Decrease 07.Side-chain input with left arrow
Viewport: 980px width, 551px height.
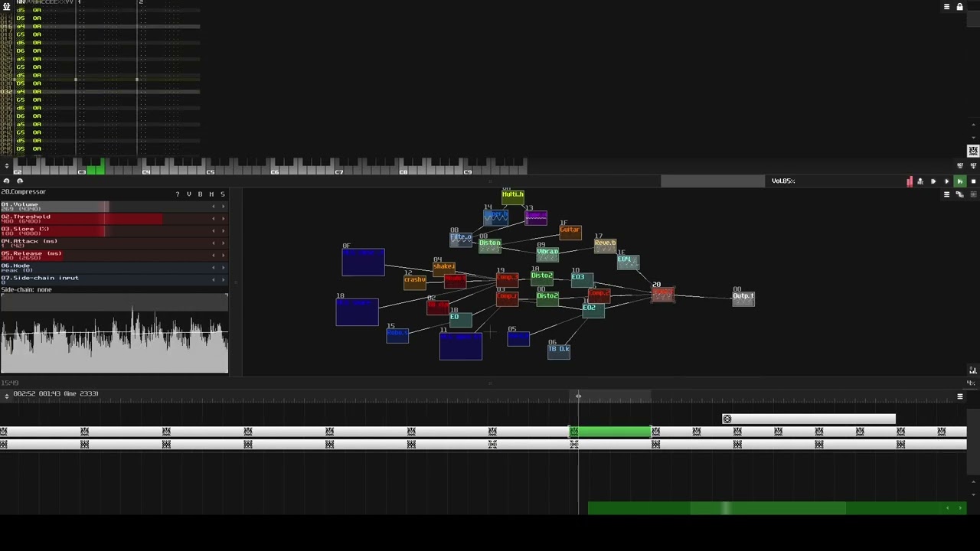[x=214, y=280]
